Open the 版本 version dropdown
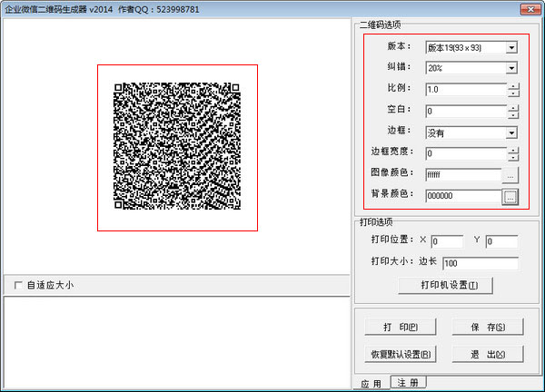 (511, 47)
